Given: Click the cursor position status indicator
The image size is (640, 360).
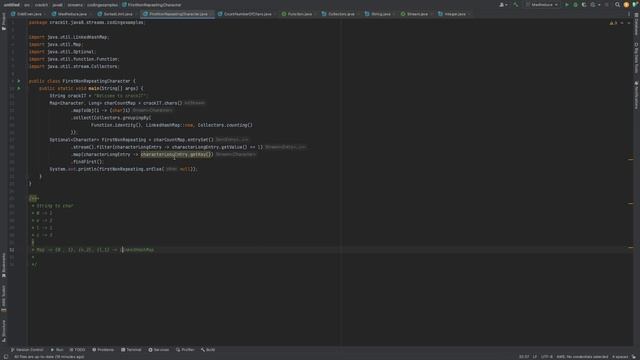Looking at the screenshot, I should (524, 357).
